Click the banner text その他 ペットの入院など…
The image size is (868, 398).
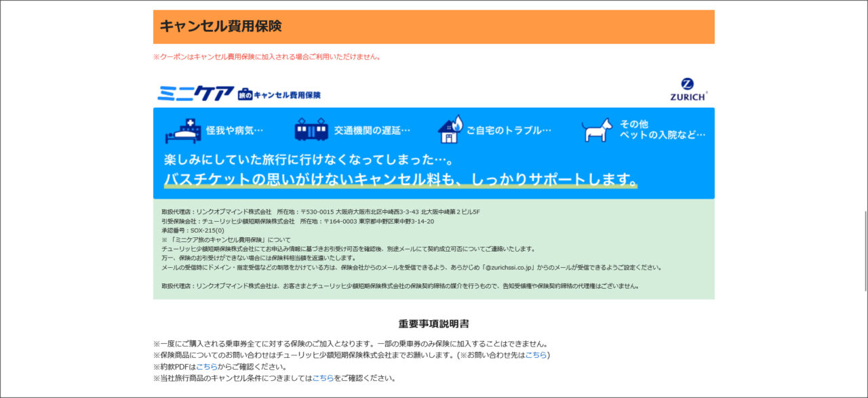(x=663, y=130)
